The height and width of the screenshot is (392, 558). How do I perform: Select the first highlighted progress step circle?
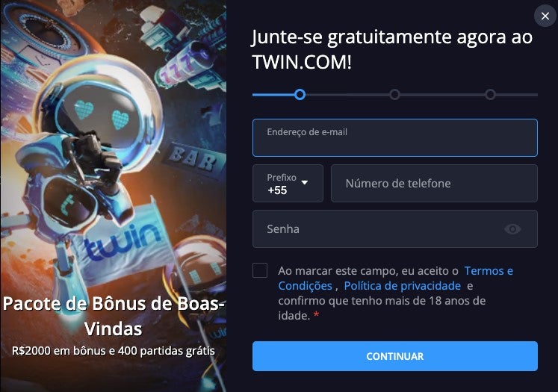tap(300, 95)
